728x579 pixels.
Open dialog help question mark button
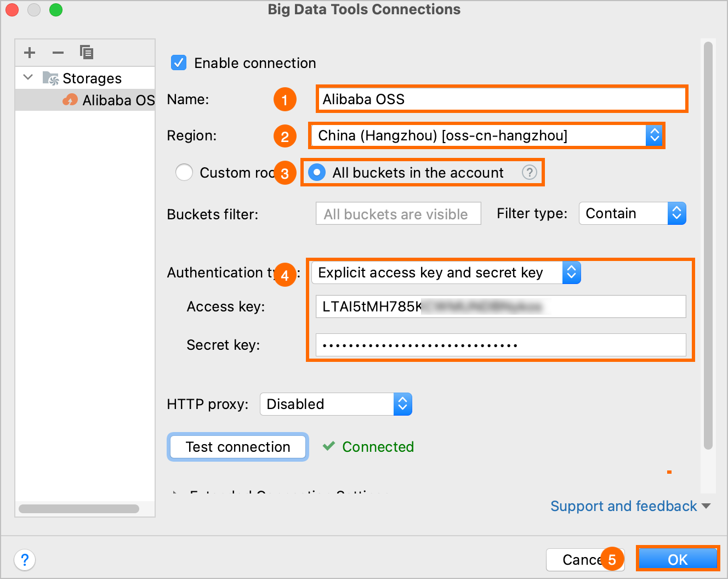point(25,560)
